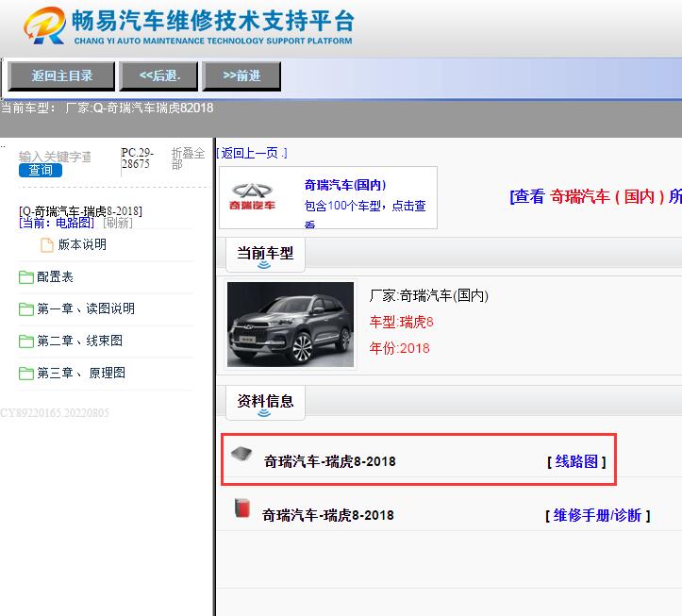Image resolution: width=682 pixels, height=616 pixels.
Task: Select the 资料信息 tab
Action: [265, 403]
